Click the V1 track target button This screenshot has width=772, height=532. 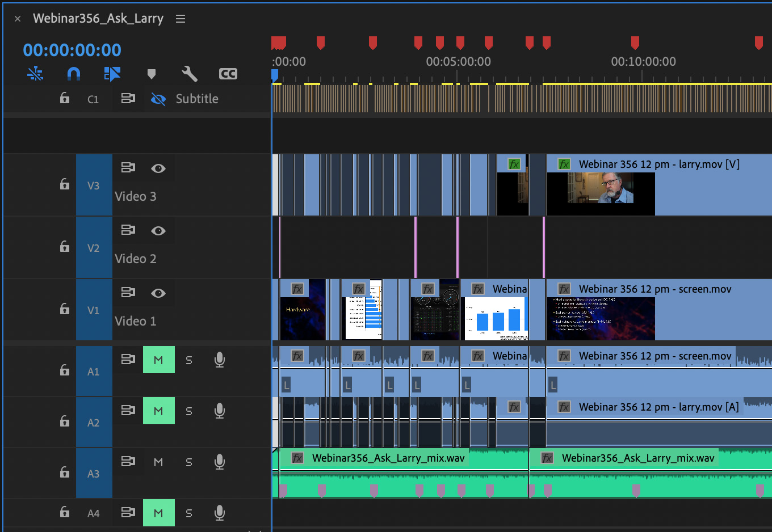click(94, 310)
